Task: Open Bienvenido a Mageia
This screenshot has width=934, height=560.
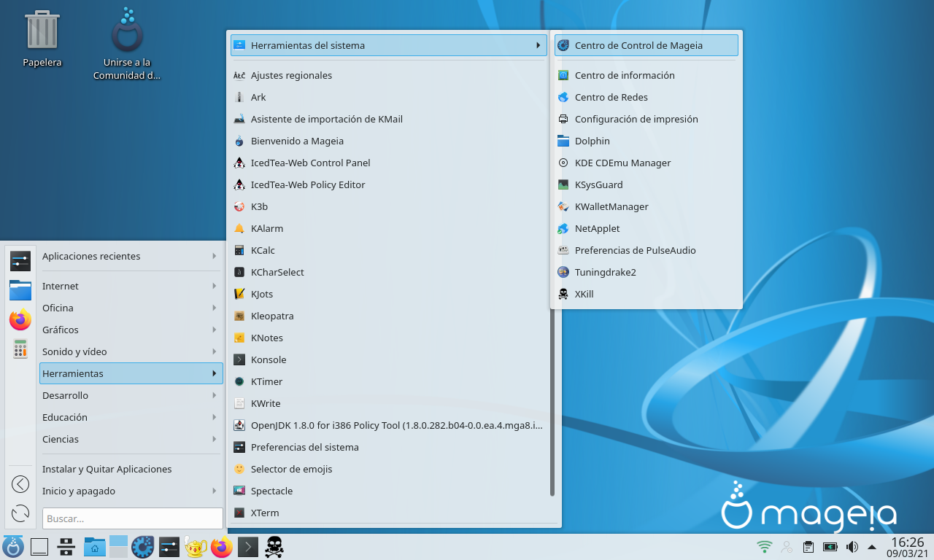Action: click(388, 141)
